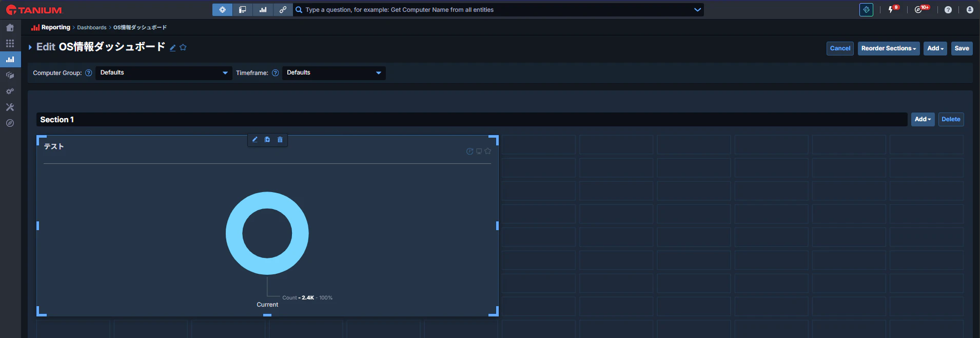Select the Reporting bar chart sidebar icon
This screenshot has height=338, width=980.
pyautogui.click(x=10, y=60)
